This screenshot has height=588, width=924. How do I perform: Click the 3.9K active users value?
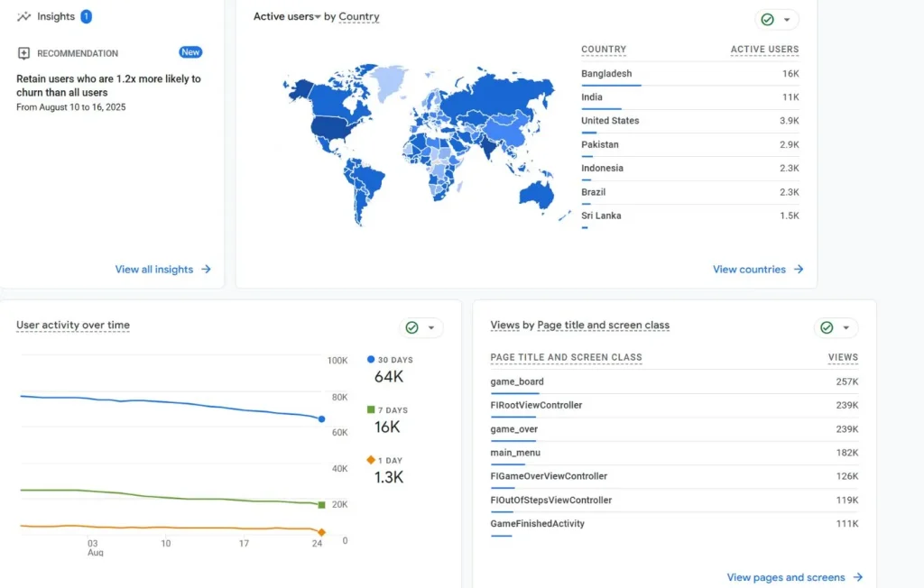(x=789, y=121)
